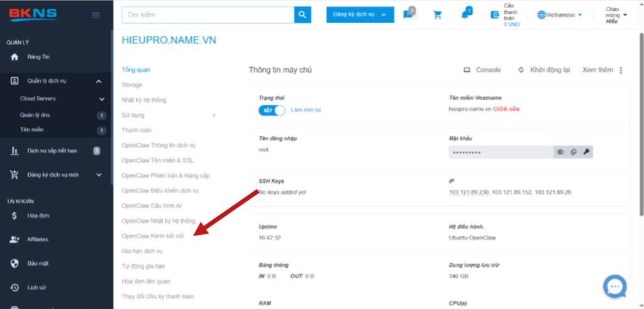The height and width of the screenshot is (309, 644).
Task: Copy the server password
Action: 573,152
